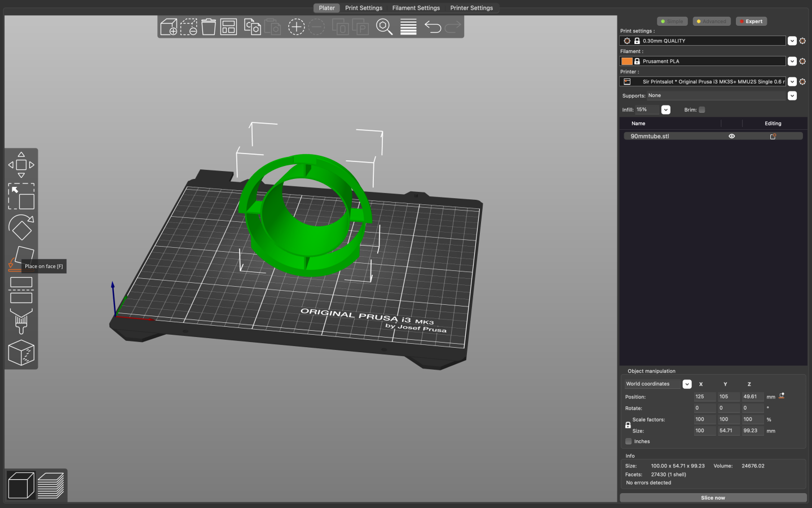Expand the Supports None dropdown
This screenshot has width=812, height=508.
tap(792, 96)
